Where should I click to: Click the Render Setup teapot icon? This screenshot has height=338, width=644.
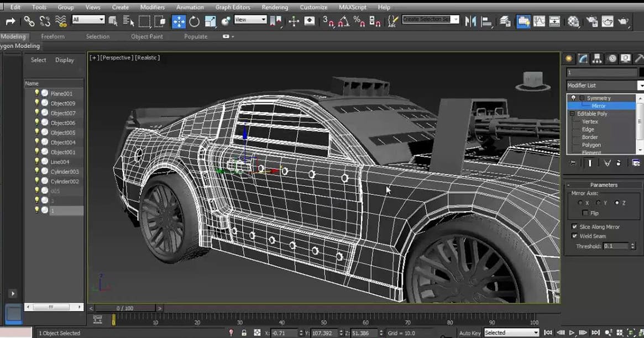[591, 22]
